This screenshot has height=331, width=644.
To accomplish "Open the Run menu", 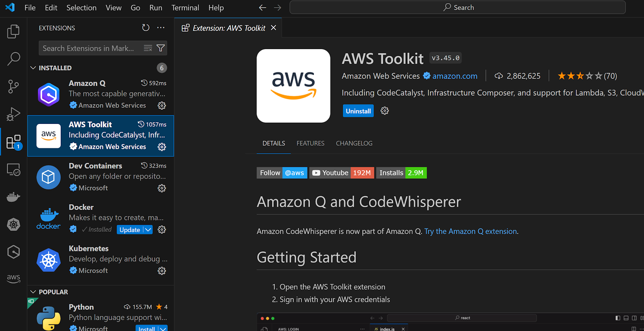I will click(x=156, y=8).
